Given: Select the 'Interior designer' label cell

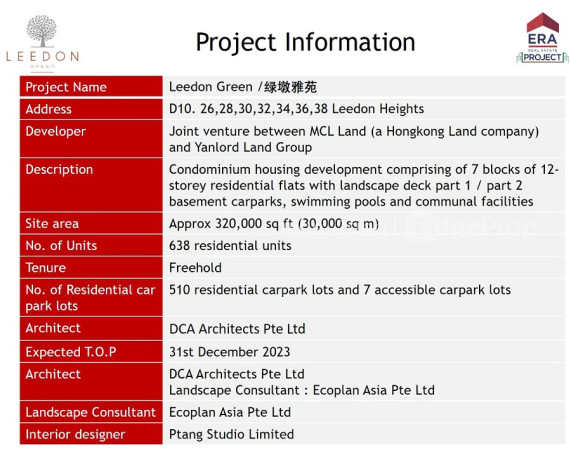Looking at the screenshot, I should pos(91,434).
